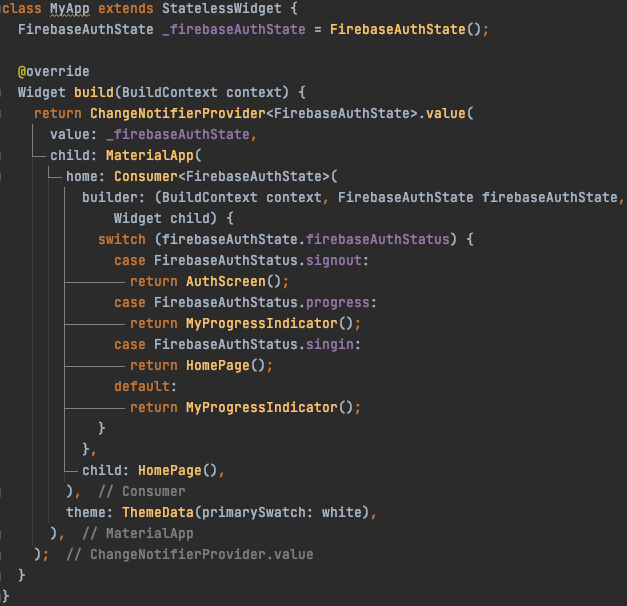Click firebaseAuthState parameter ending builder line
The width and height of the screenshot is (627, 606).
tap(549, 198)
